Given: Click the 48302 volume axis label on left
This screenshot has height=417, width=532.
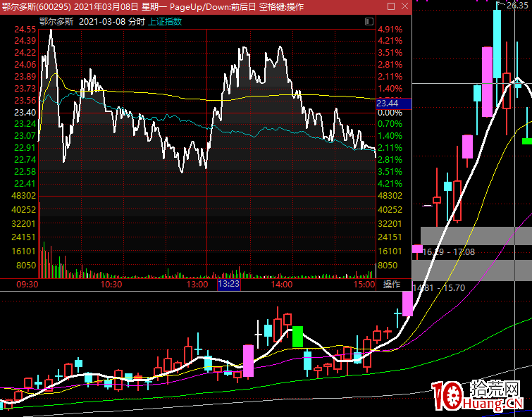Looking at the screenshot, I should click(x=25, y=195).
